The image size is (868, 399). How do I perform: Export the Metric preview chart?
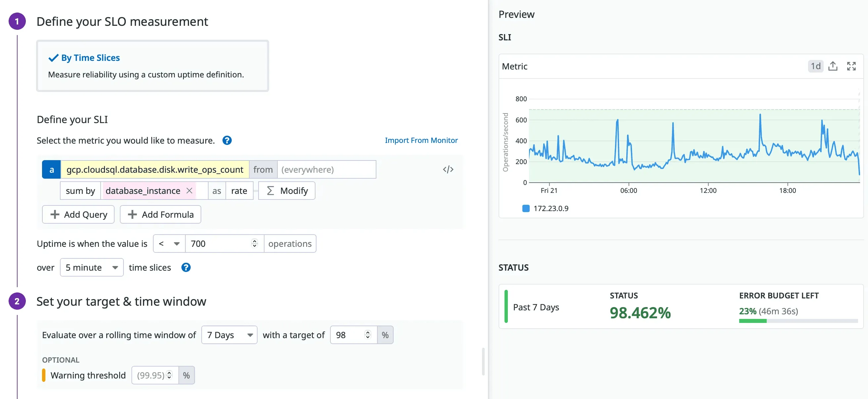[x=833, y=66]
